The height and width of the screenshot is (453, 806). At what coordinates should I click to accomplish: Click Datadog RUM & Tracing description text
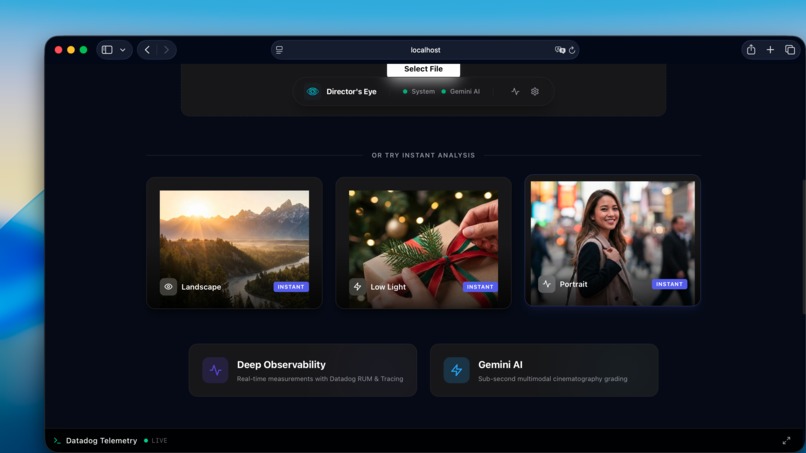coord(320,379)
